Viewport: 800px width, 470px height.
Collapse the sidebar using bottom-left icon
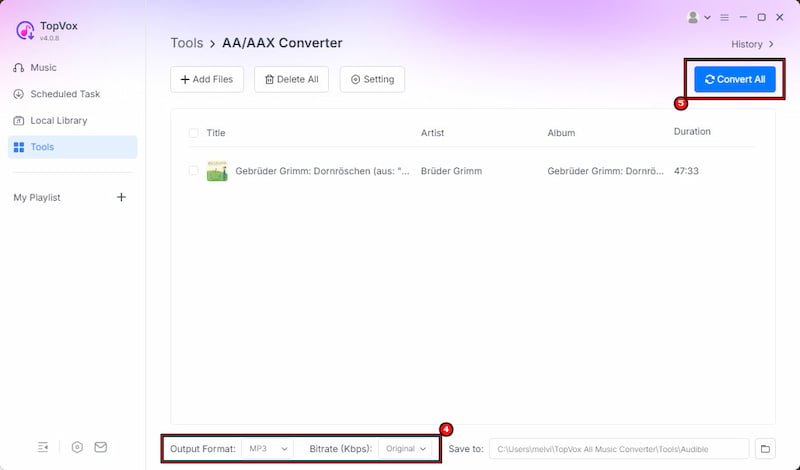coord(43,447)
